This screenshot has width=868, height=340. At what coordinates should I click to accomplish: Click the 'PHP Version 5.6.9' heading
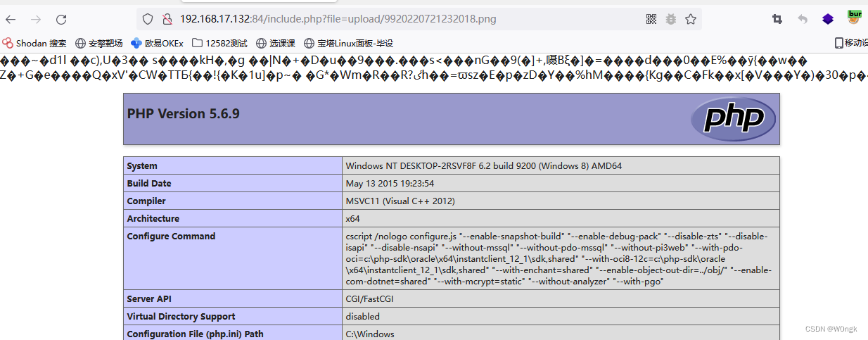[x=184, y=113]
